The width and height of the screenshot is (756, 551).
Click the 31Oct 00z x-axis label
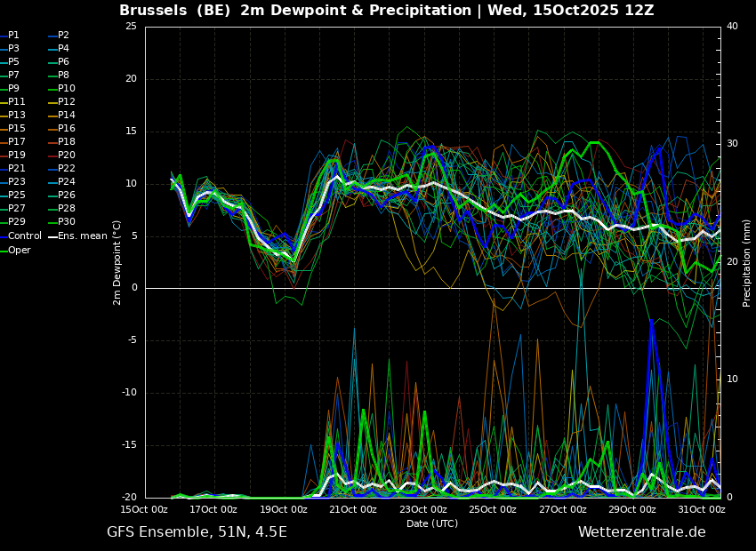[x=703, y=509]
